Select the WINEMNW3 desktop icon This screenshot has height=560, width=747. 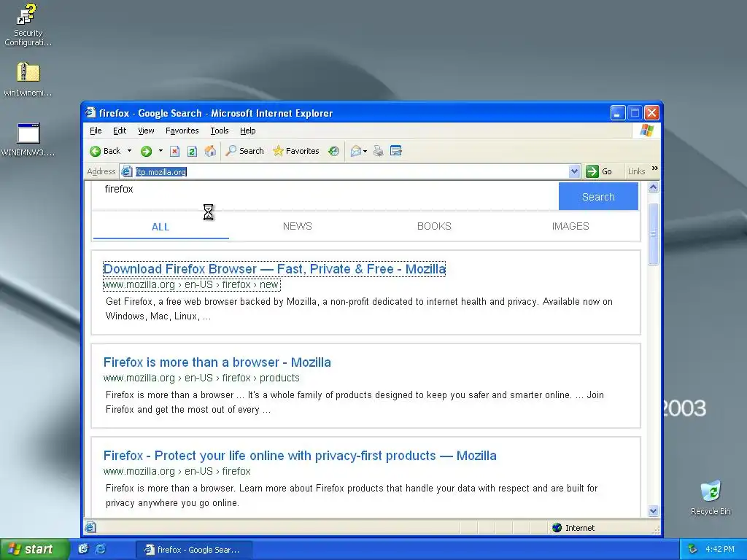tap(28, 139)
